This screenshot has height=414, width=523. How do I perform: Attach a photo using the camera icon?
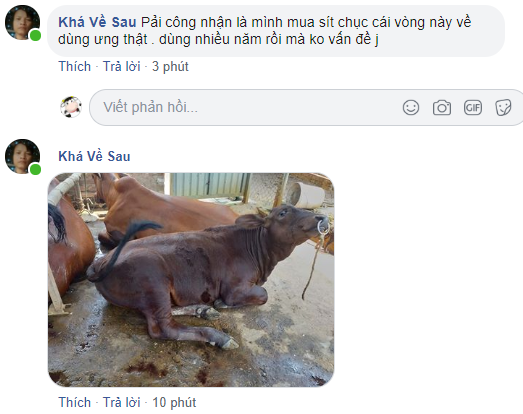pyautogui.click(x=442, y=107)
